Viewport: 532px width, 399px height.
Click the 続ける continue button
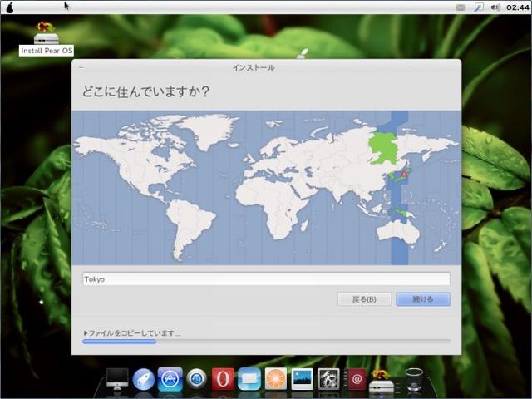423,299
